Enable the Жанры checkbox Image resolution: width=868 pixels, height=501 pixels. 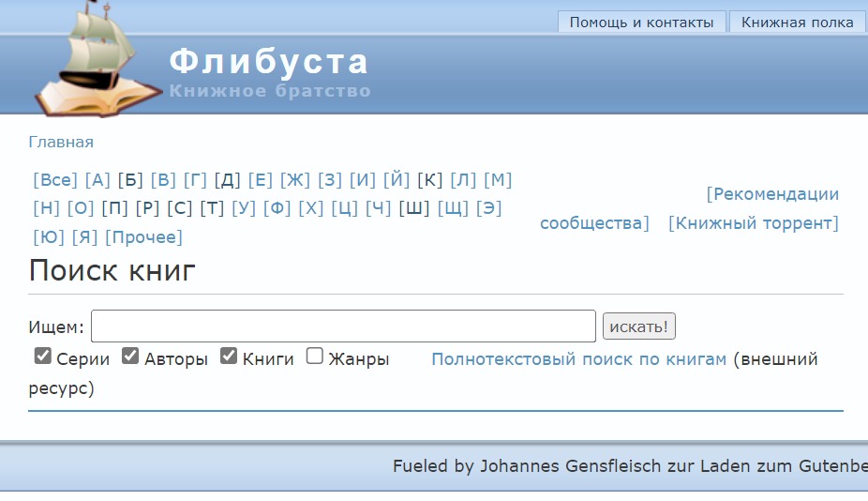click(x=314, y=356)
